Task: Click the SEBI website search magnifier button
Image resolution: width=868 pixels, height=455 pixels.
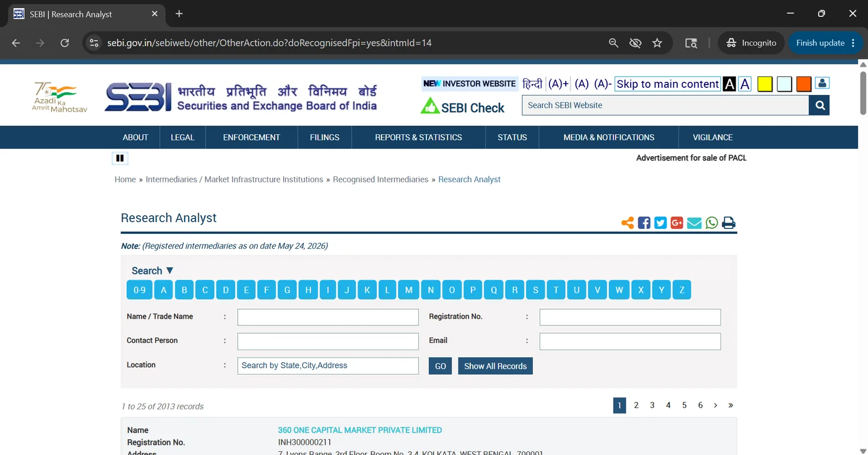Action: click(x=820, y=105)
